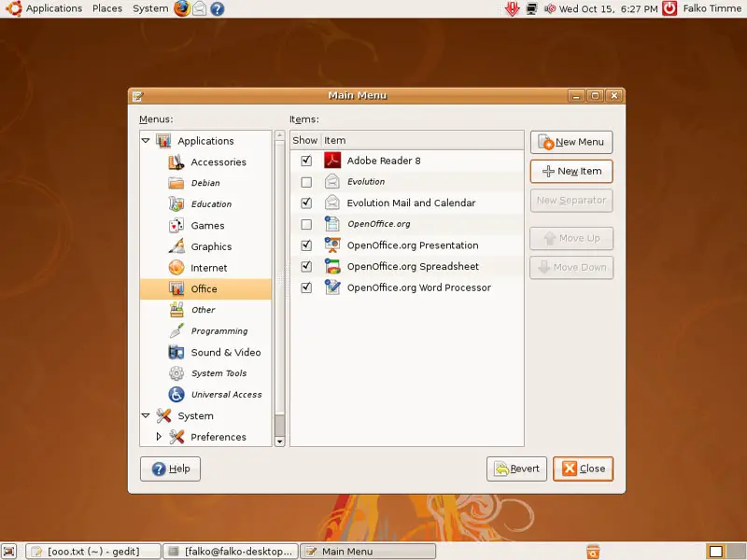Click the System tree wrench icon
Image resolution: width=747 pixels, height=560 pixels.
coord(163,415)
